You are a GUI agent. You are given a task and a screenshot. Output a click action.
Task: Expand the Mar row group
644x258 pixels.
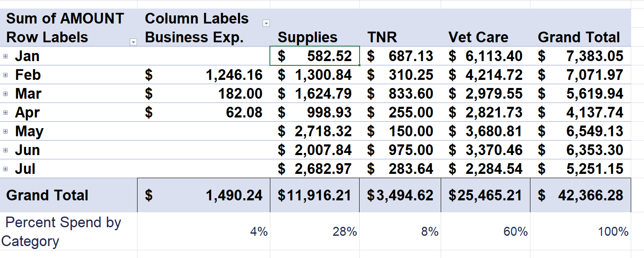5,94
